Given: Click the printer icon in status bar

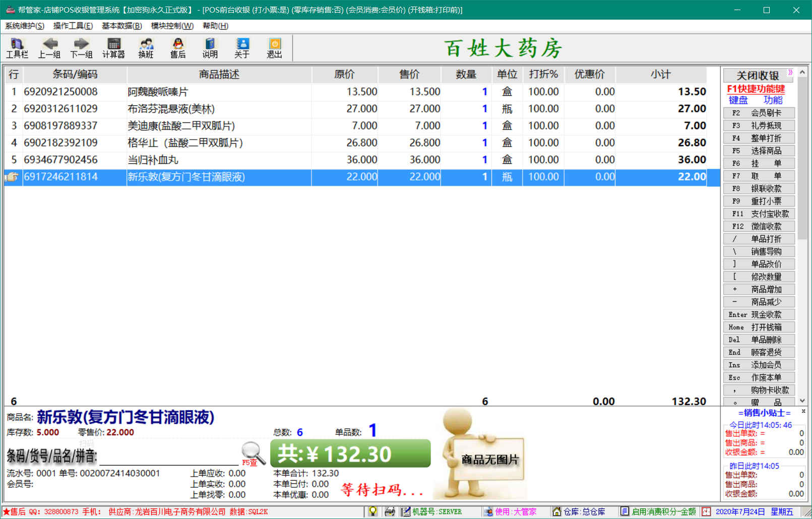Looking at the screenshot, I should (390, 511).
